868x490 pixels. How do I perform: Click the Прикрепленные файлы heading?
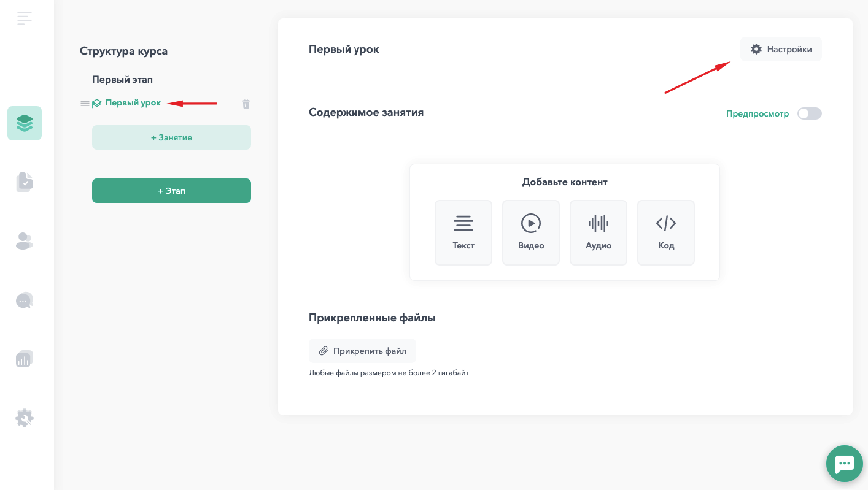[372, 318]
